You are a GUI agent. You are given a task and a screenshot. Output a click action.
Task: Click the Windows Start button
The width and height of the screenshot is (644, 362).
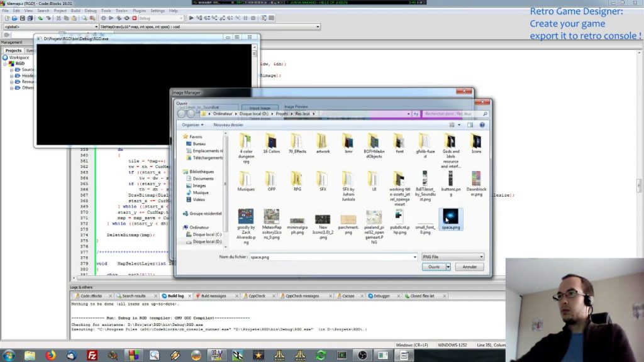click(x=9, y=355)
